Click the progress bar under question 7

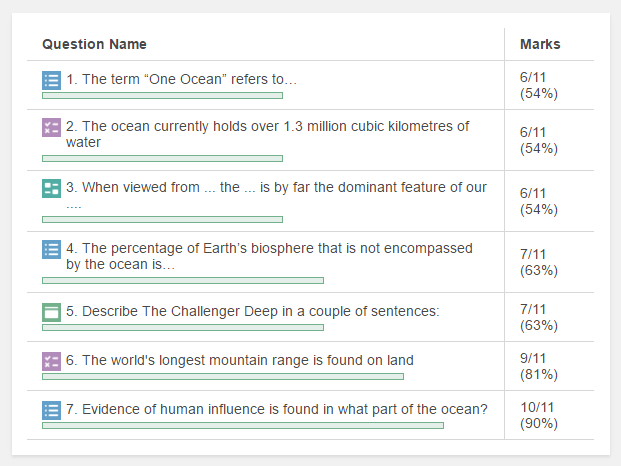point(242,425)
